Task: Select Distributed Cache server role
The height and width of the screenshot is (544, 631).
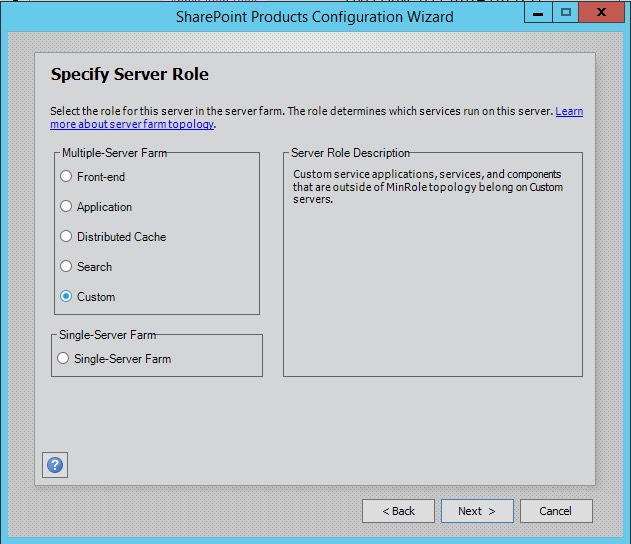Action: tap(66, 236)
